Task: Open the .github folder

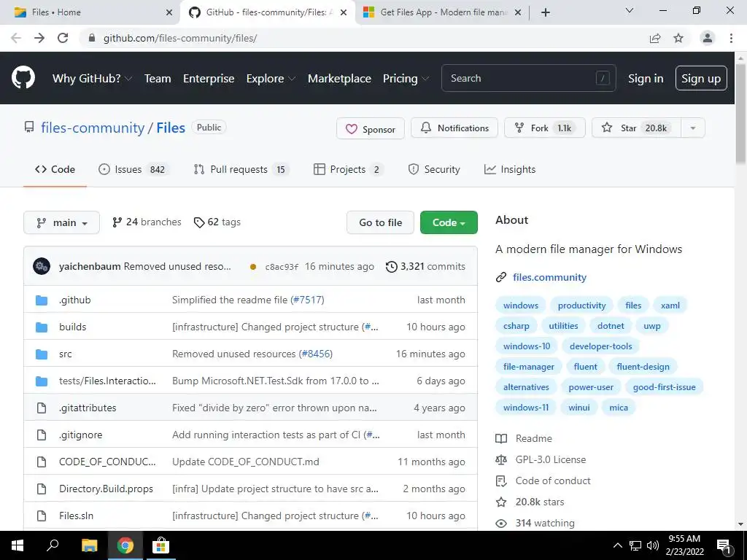Action: point(75,300)
